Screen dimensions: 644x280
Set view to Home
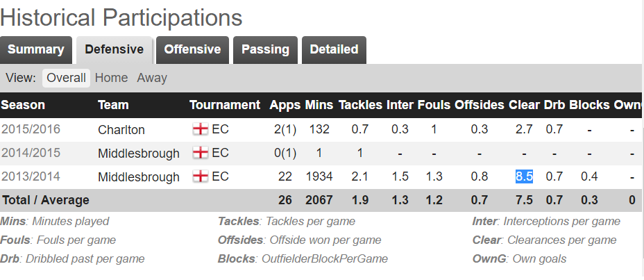pyautogui.click(x=111, y=78)
